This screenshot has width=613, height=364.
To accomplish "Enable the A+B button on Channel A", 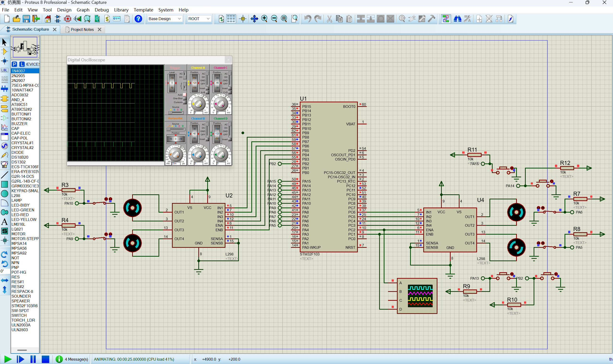I will point(207,92).
